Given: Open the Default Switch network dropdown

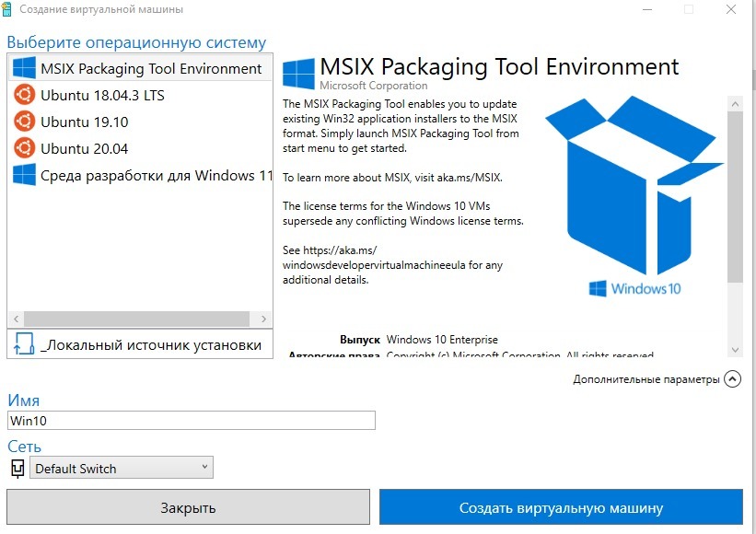Looking at the screenshot, I should tap(122, 469).
